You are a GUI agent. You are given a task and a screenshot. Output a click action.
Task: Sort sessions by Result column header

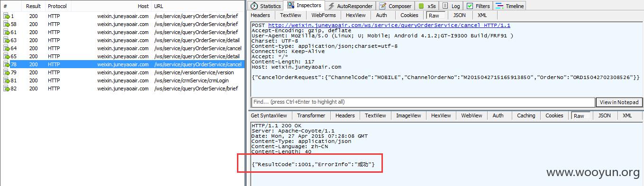point(34,6)
